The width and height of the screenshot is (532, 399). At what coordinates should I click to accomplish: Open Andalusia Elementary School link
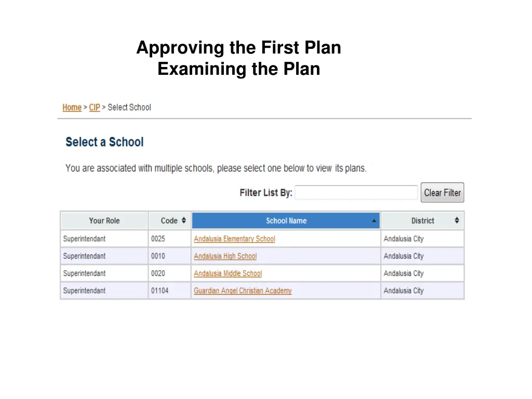(x=234, y=239)
